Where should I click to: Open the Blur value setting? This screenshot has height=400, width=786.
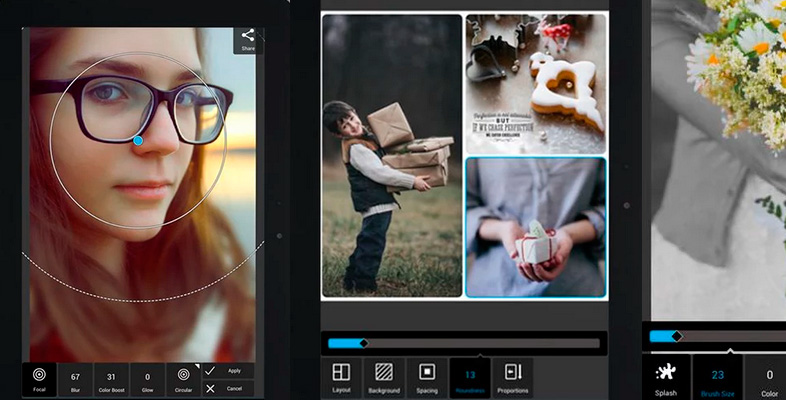[x=75, y=380]
